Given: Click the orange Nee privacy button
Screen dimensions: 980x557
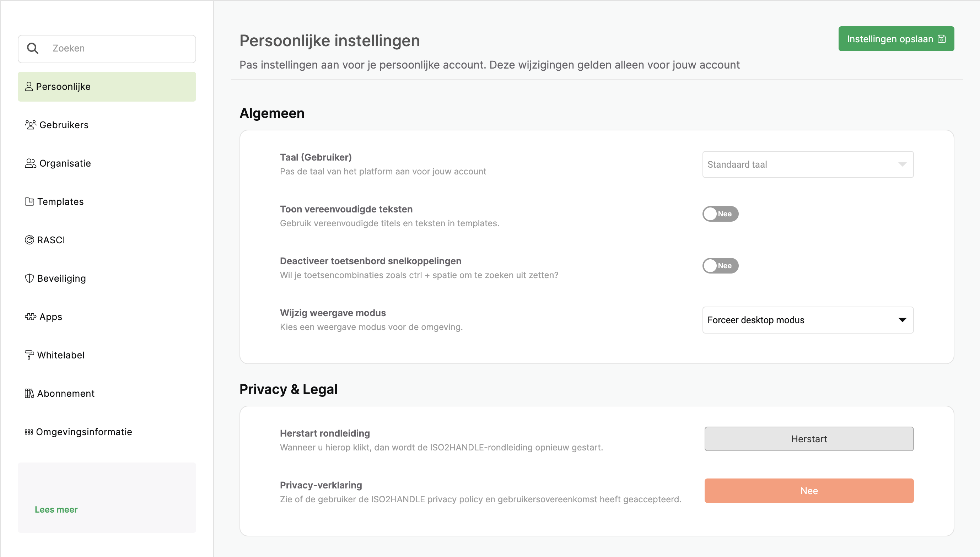Looking at the screenshot, I should pos(809,491).
